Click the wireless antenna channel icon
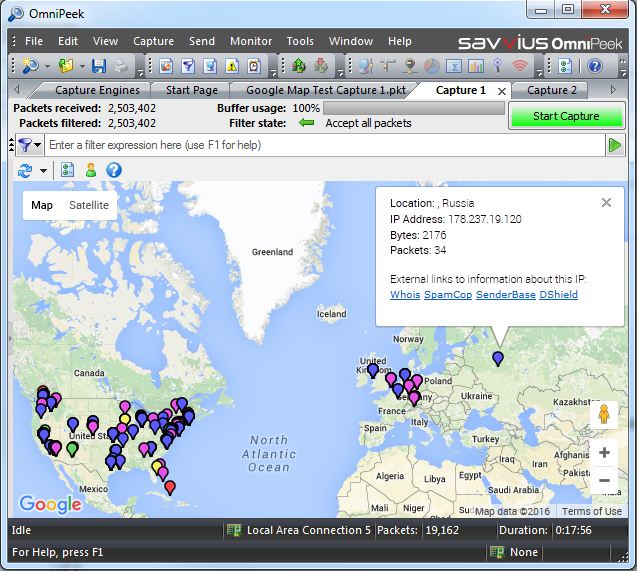 click(x=498, y=66)
